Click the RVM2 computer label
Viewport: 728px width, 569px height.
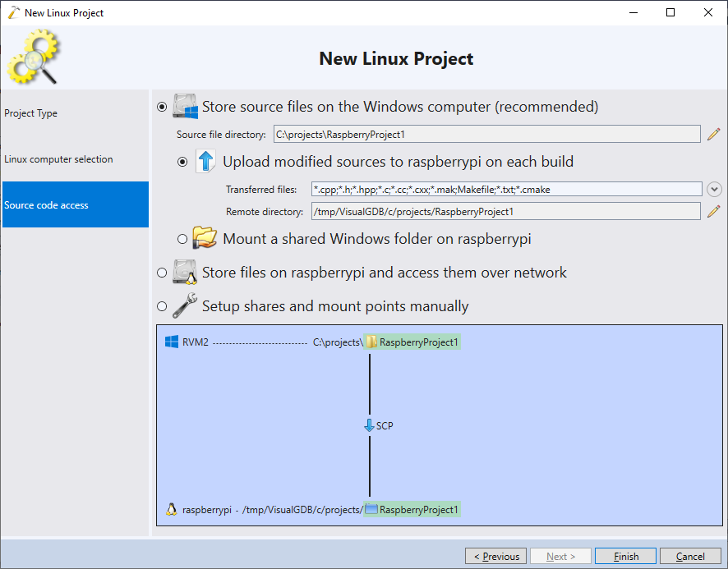pyautogui.click(x=196, y=342)
